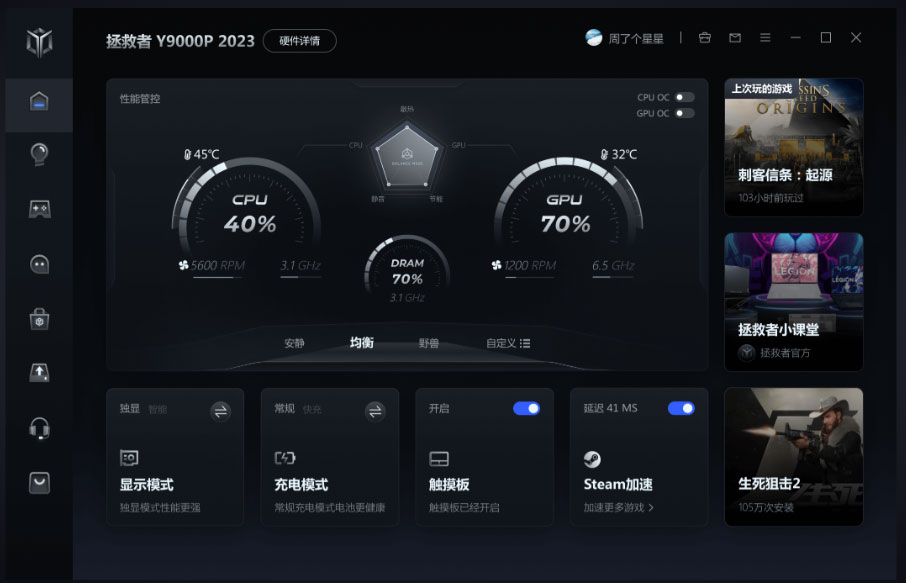Click the CPU thermometer 45°C icon
906x583 pixels.
pos(187,154)
